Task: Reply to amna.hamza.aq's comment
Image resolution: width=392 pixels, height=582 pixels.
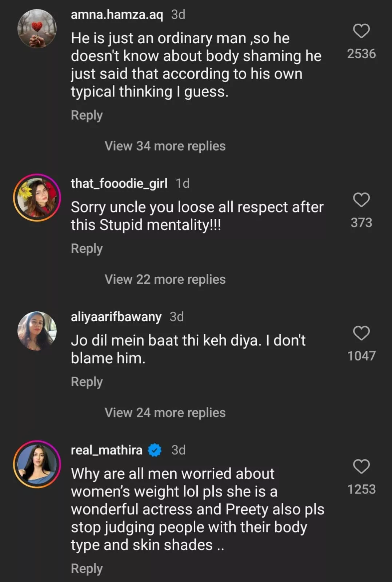Action: 87,115
